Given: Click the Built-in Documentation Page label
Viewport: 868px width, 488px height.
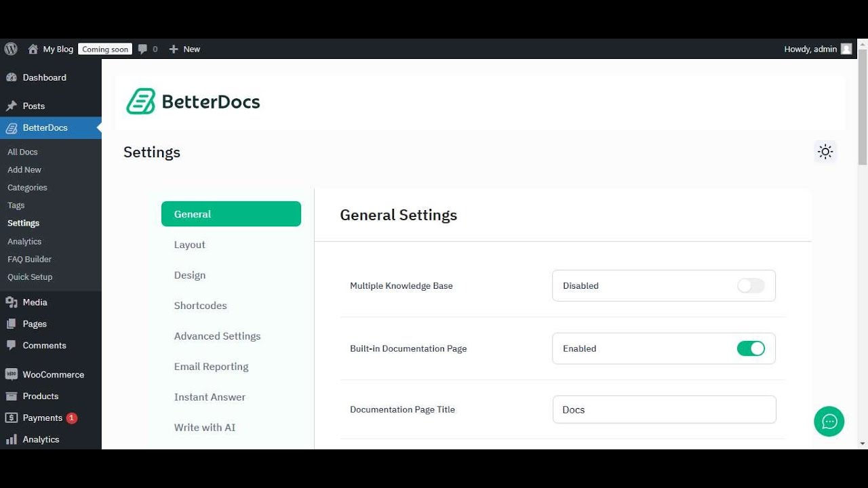Looking at the screenshot, I should [x=408, y=348].
